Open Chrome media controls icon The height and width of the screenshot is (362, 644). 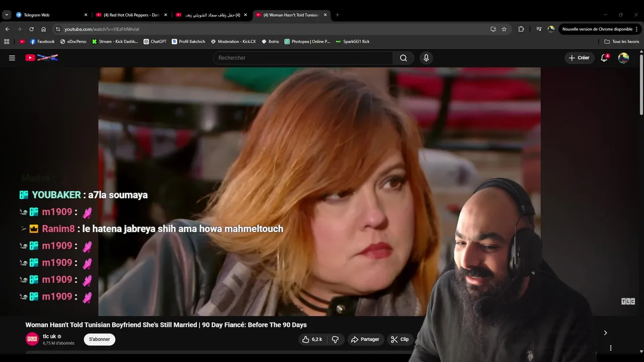click(x=539, y=29)
